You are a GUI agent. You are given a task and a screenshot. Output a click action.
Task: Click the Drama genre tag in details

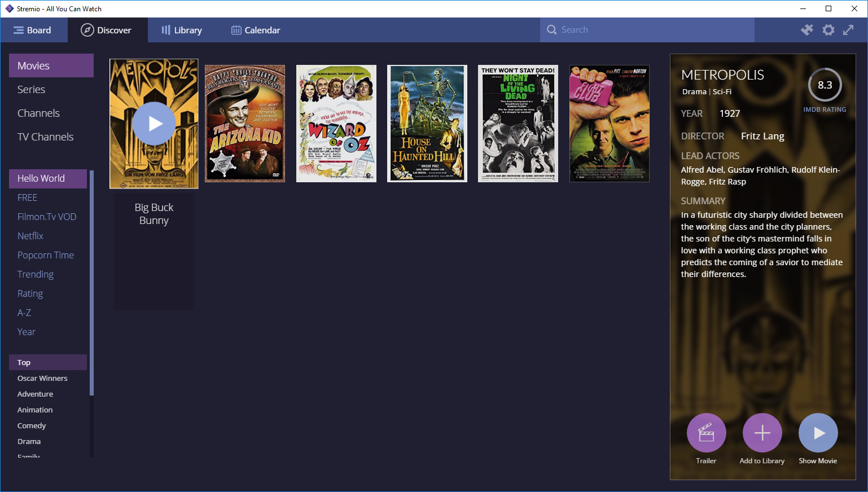694,91
